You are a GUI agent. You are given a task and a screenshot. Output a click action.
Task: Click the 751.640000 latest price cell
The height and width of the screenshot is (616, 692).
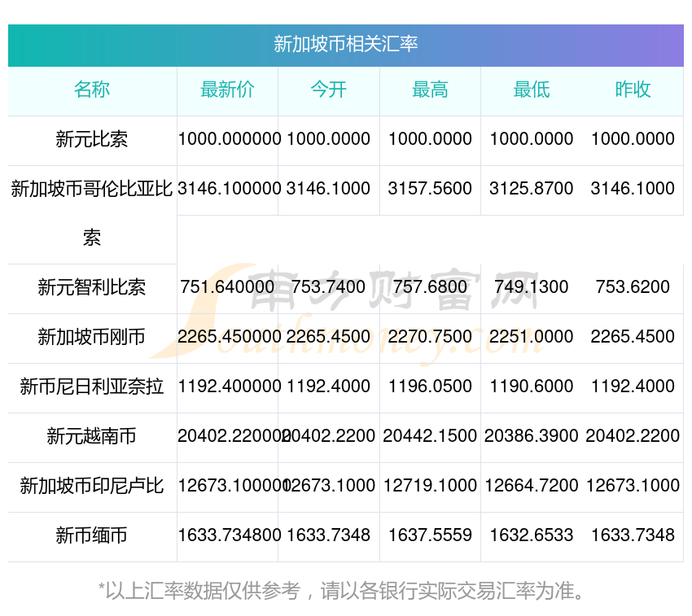tap(227, 286)
